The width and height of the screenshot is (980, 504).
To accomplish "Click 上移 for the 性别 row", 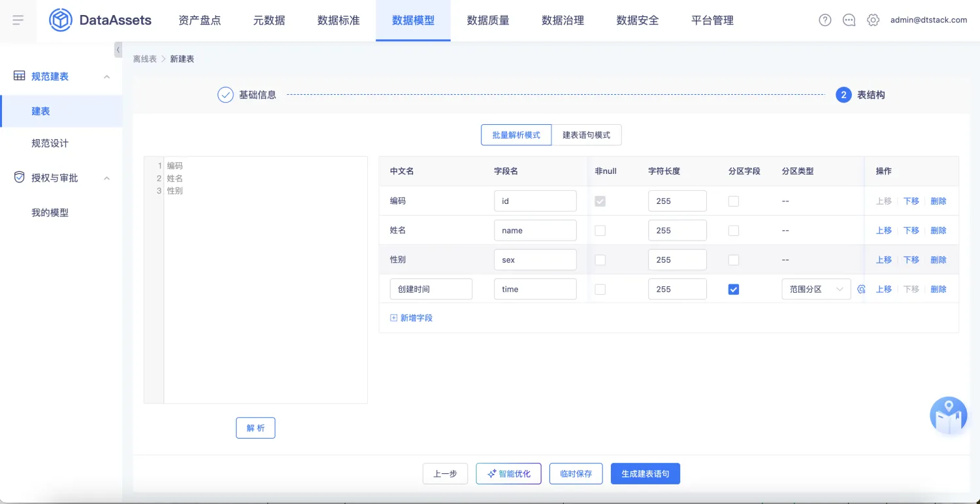I will pos(884,260).
